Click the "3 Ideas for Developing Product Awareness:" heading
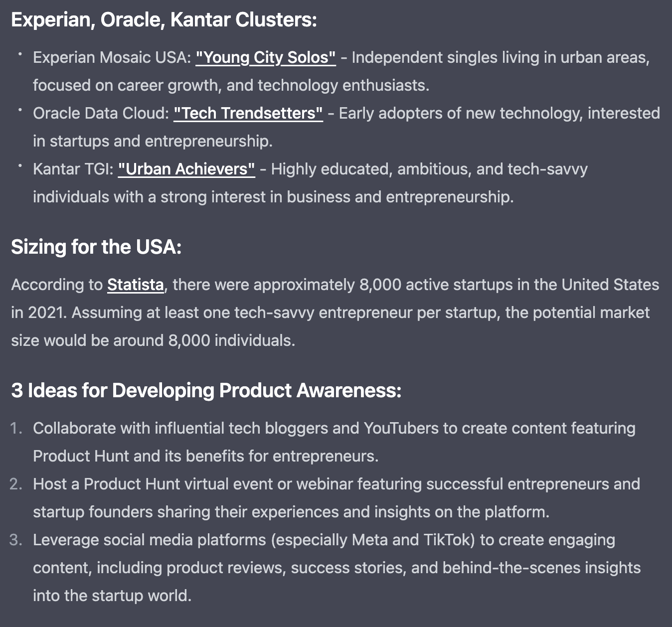The image size is (672, 627). point(206,391)
